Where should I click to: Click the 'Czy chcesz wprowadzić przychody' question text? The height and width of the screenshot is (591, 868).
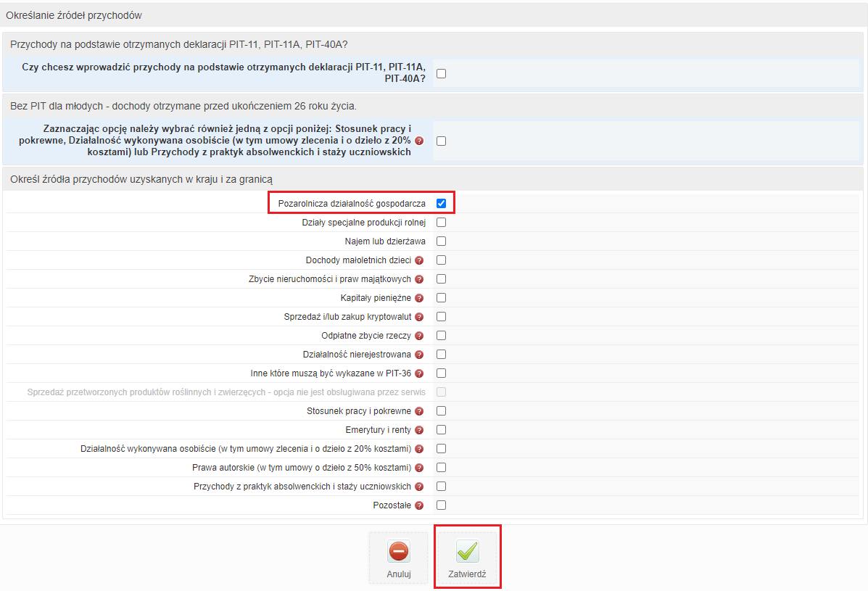coord(223,73)
